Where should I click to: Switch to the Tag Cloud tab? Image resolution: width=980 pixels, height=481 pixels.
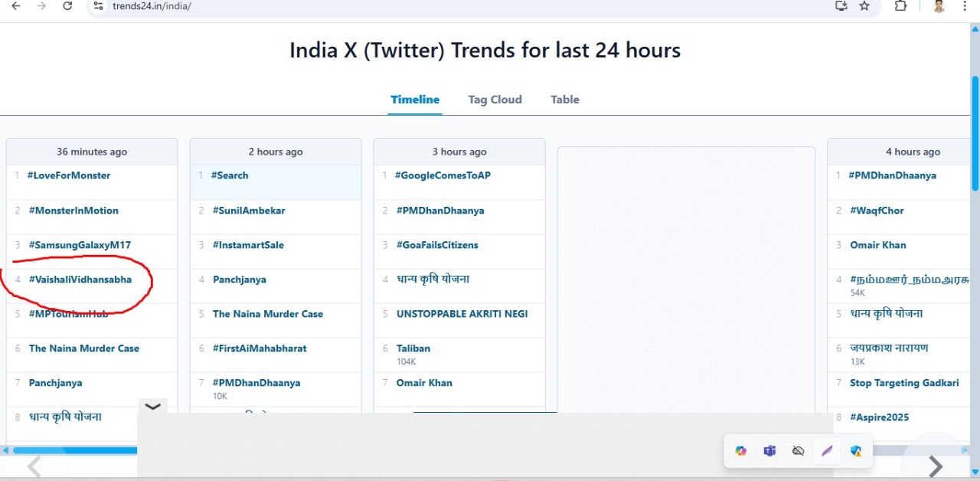click(x=495, y=100)
